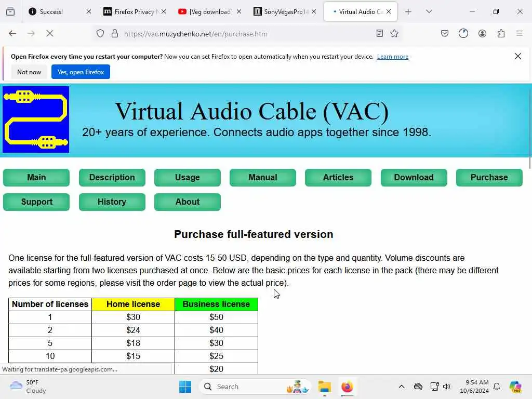Click the Not now button
532x399 pixels.
click(x=29, y=72)
